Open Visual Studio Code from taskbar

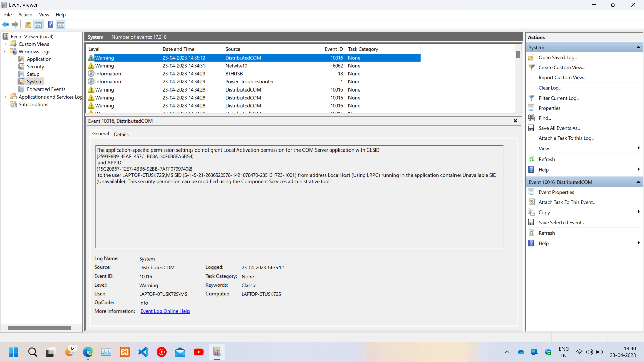coord(143,352)
